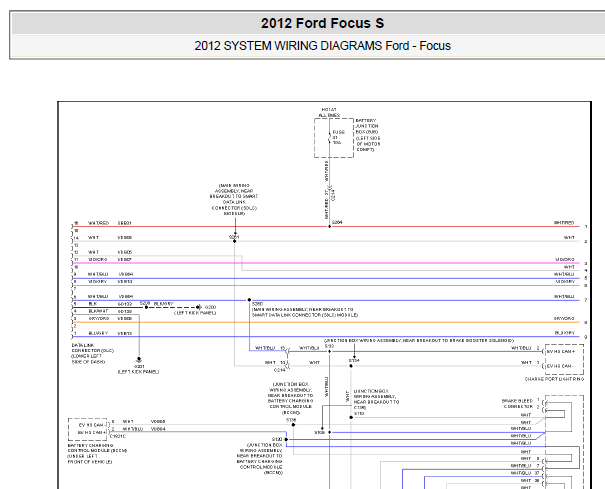Select the WHT/RED label at right pin 1
This screenshot has height=489, width=605.
pyautogui.click(x=564, y=223)
